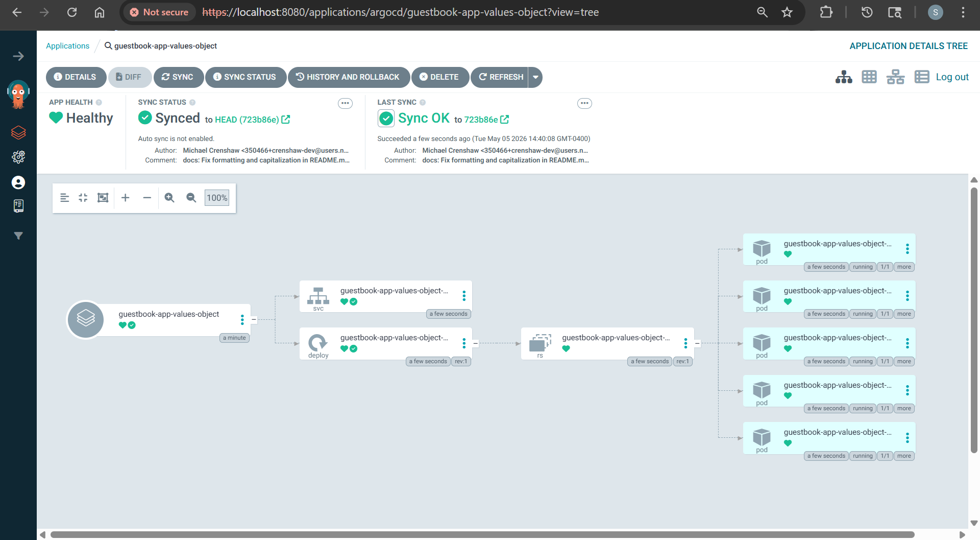Reload the browser page

point(72,12)
